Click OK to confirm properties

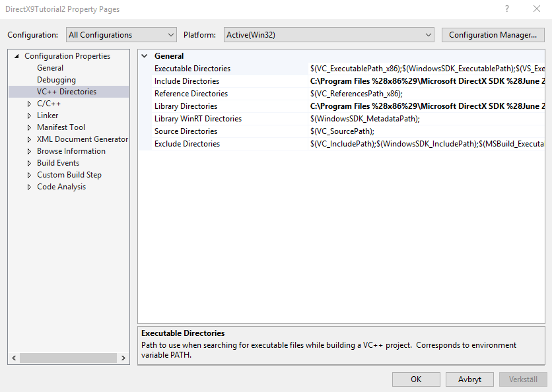click(x=416, y=379)
